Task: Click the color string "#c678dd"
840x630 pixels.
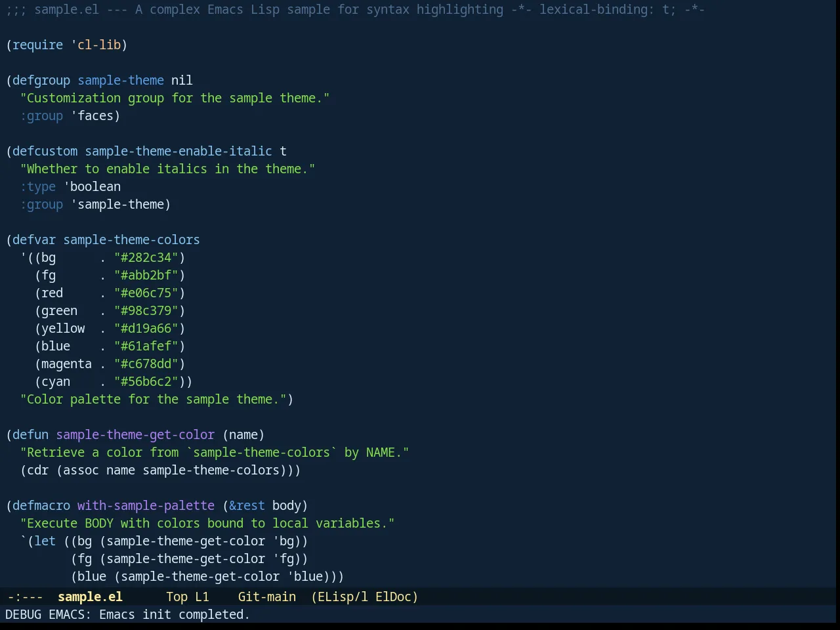Action: 146,364
